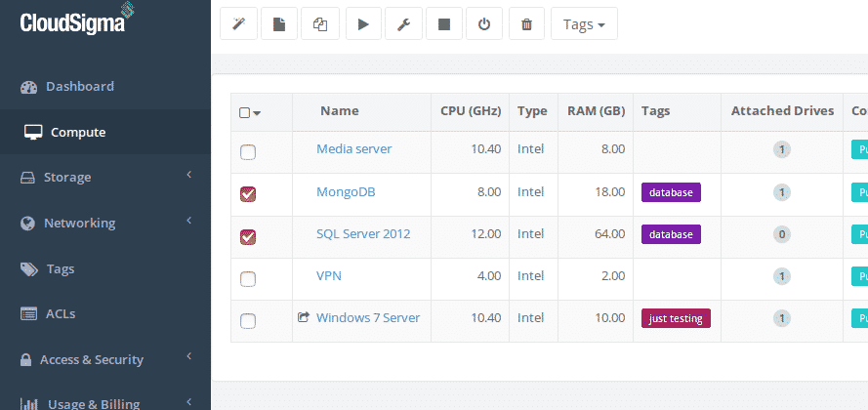Expand the Usage & Billing chevron arrow
Viewport: 868px width, 410px height.
click(x=188, y=401)
